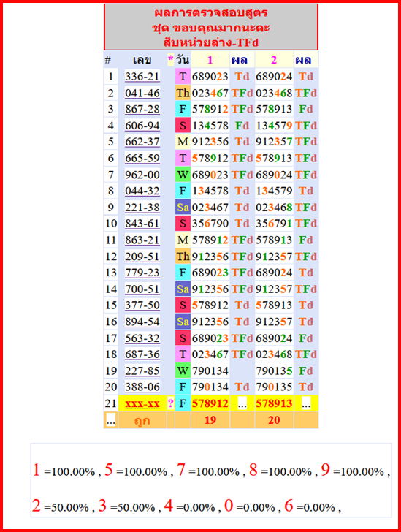
Task: Click the ellipsis cell beside 578913
Action: [305, 403]
